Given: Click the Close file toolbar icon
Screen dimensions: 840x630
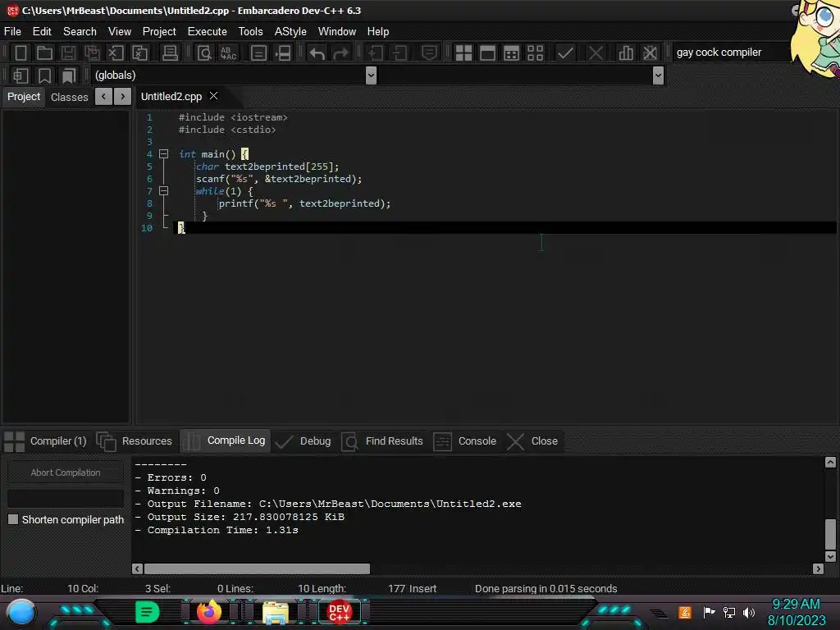Looking at the screenshot, I should 116,52.
